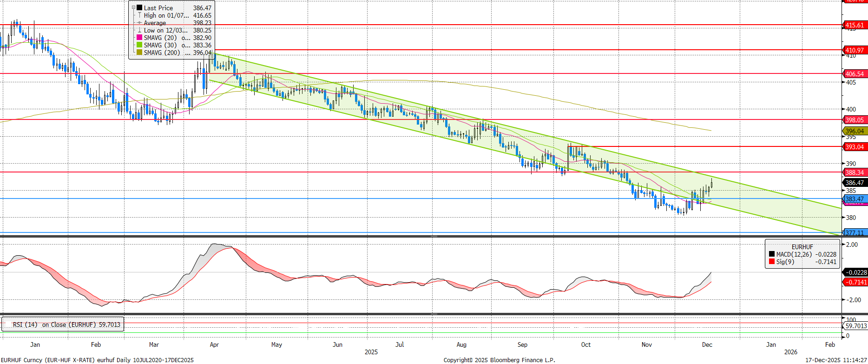Click the 396.04 SMAVG 200 axis tag
Screen dimensions: 868x364
click(855, 131)
